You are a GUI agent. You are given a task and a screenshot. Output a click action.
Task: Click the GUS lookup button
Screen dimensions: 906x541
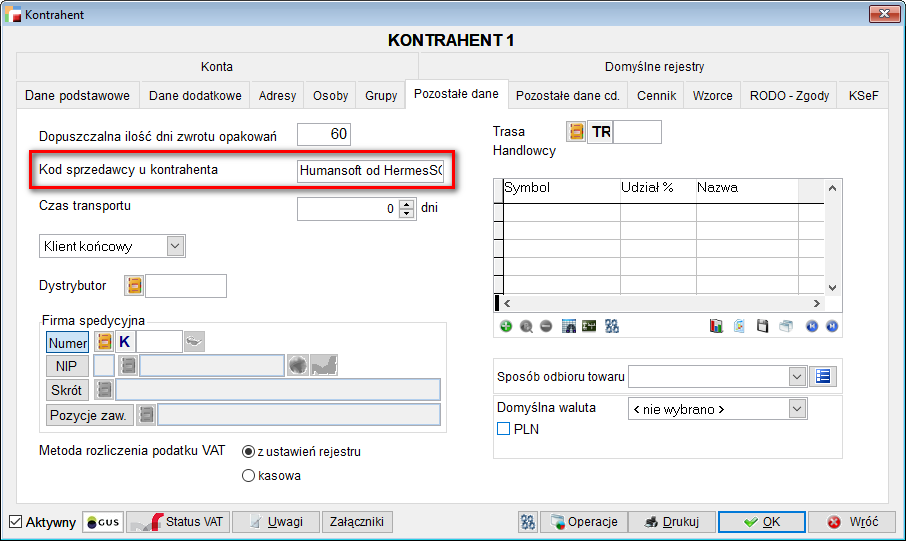(x=103, y=522)
